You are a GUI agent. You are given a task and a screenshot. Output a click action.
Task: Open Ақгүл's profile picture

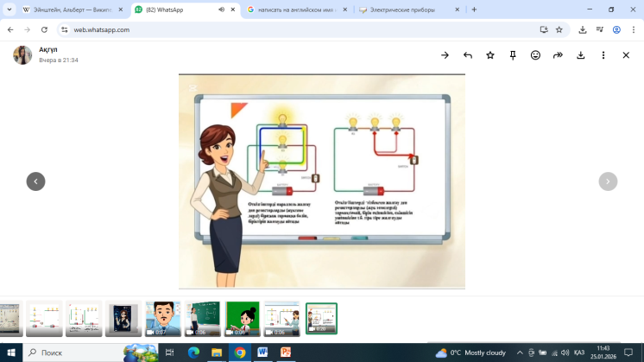click(22, 54)
